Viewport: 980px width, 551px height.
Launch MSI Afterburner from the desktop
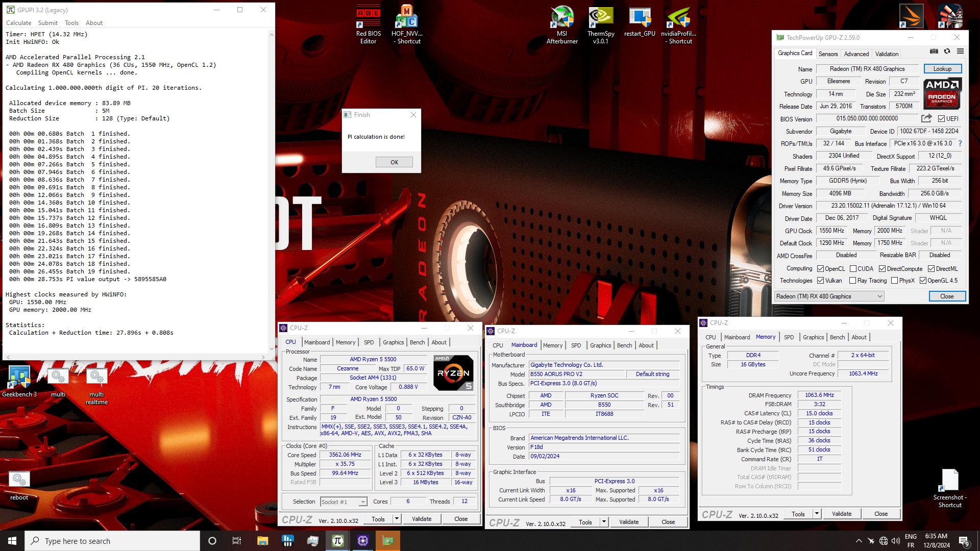[x=562, y=24]
